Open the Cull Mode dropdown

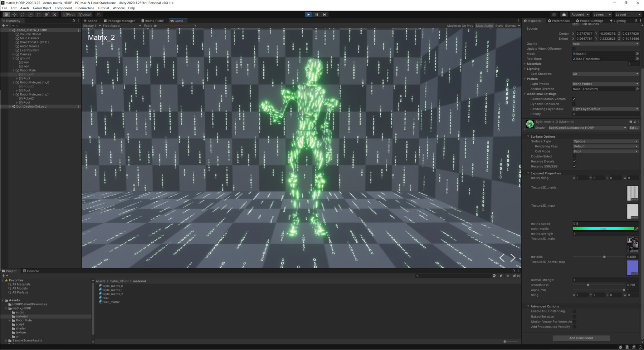coord(605,151)
